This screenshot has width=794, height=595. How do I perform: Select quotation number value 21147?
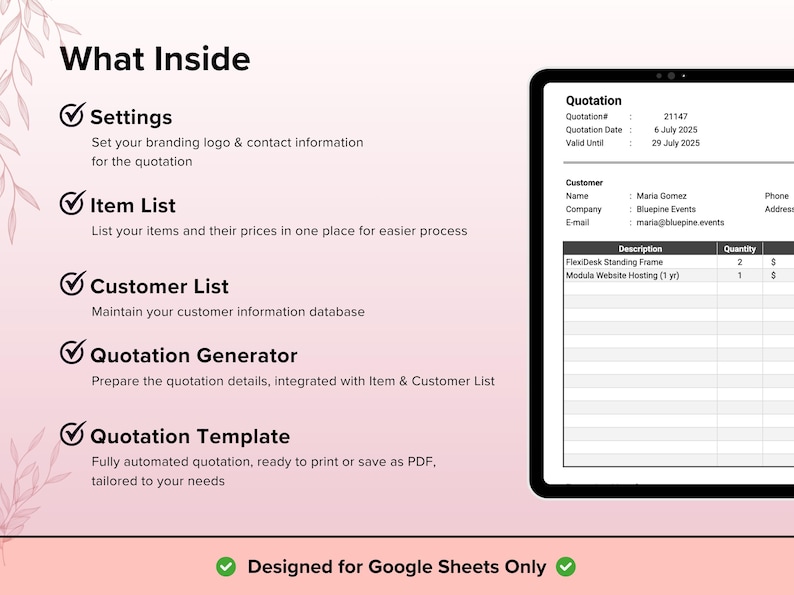[x=676, y=116]
